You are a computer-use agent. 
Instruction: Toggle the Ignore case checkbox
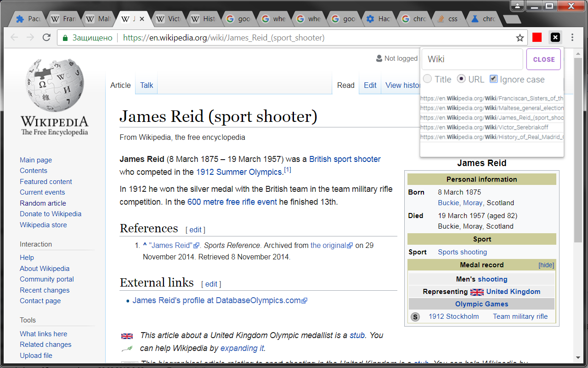(493, 79)
